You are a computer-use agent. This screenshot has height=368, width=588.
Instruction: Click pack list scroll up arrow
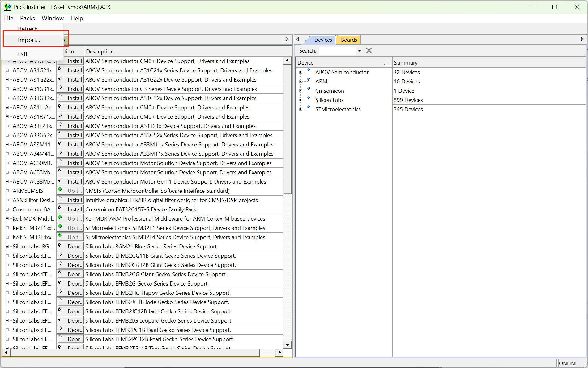coord(288,61)
